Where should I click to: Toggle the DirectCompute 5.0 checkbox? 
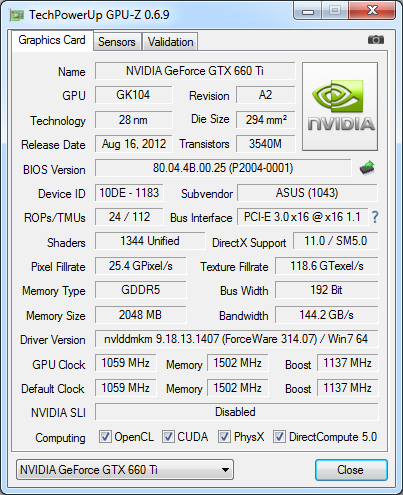tap(279, 437)
